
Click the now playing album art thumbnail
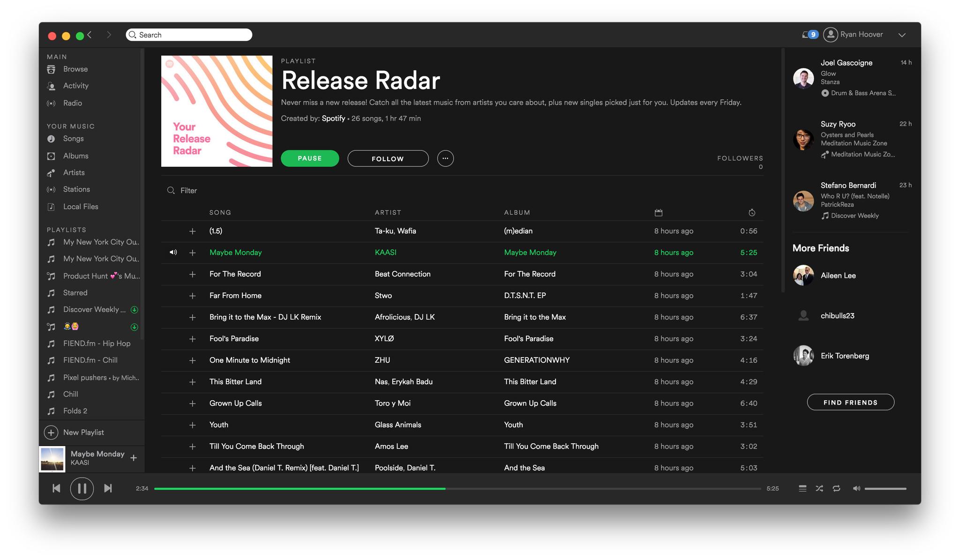click(52, 459)
